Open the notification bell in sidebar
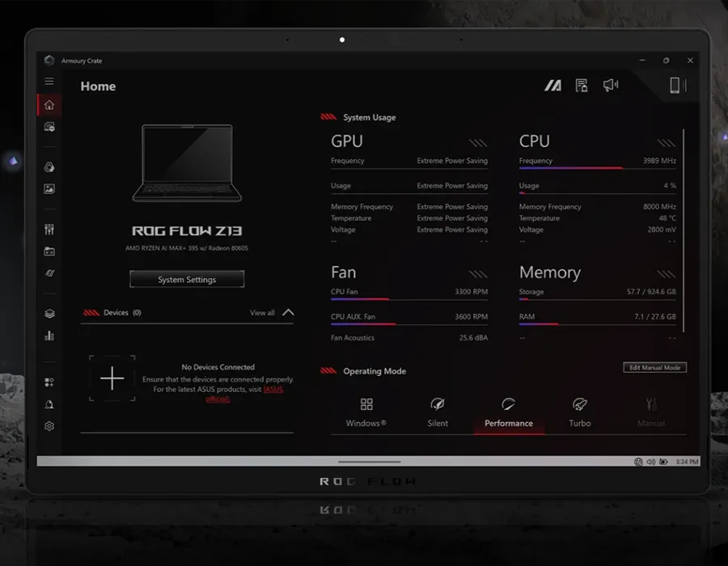The width and height of the screenshot is (728, 566). pos(49,404)
